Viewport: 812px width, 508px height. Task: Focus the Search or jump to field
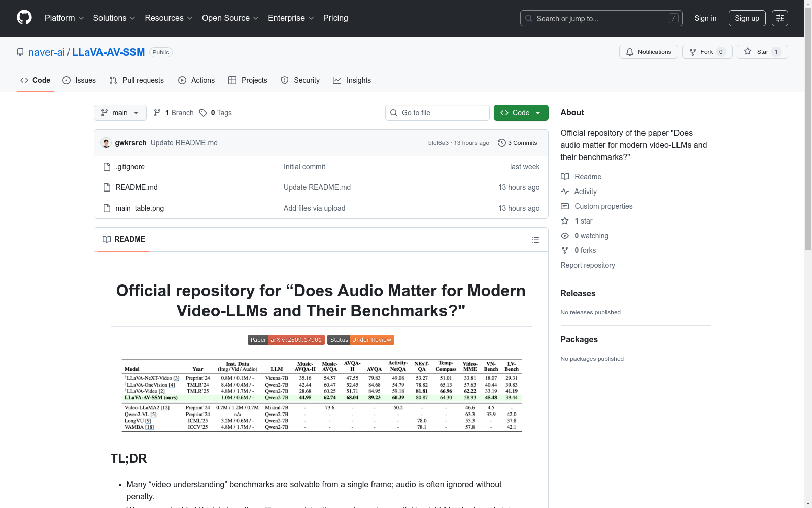(x=601, y=18)
